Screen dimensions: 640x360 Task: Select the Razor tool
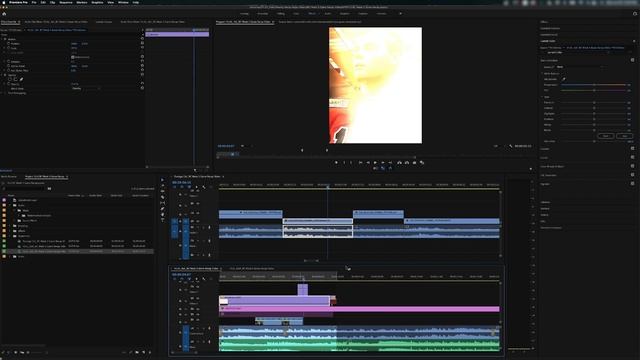(x=162, y=197)
